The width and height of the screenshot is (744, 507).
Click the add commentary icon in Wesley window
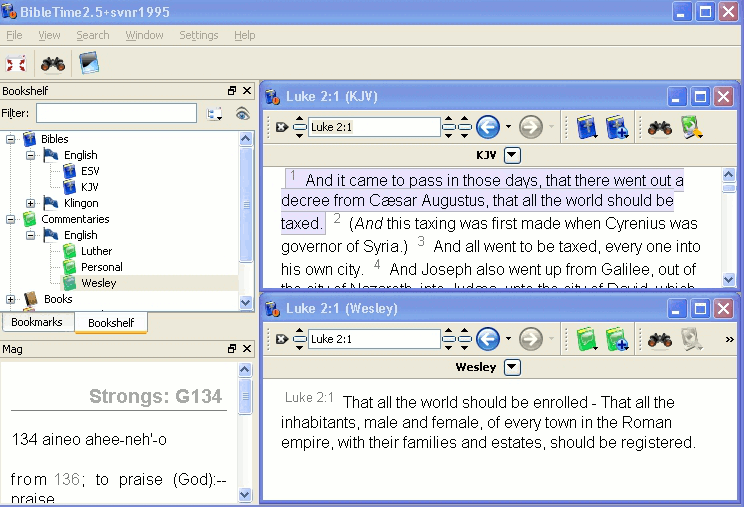(x=616, y=339)
